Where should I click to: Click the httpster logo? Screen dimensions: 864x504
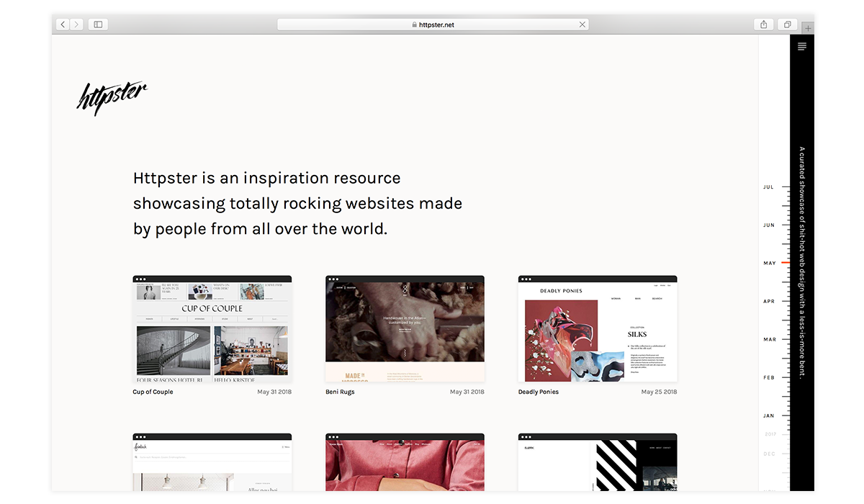point(112,97)
